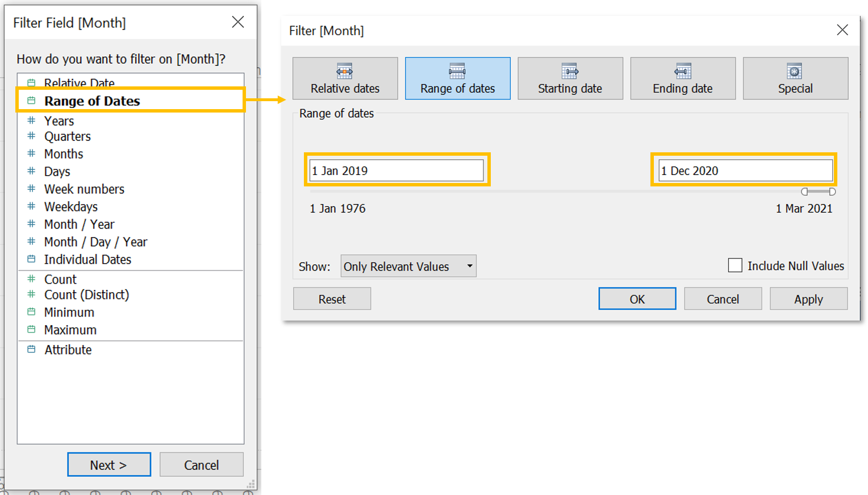Reset the date filter settings
The width and height of the screenshot is (868, 495).
332,299
